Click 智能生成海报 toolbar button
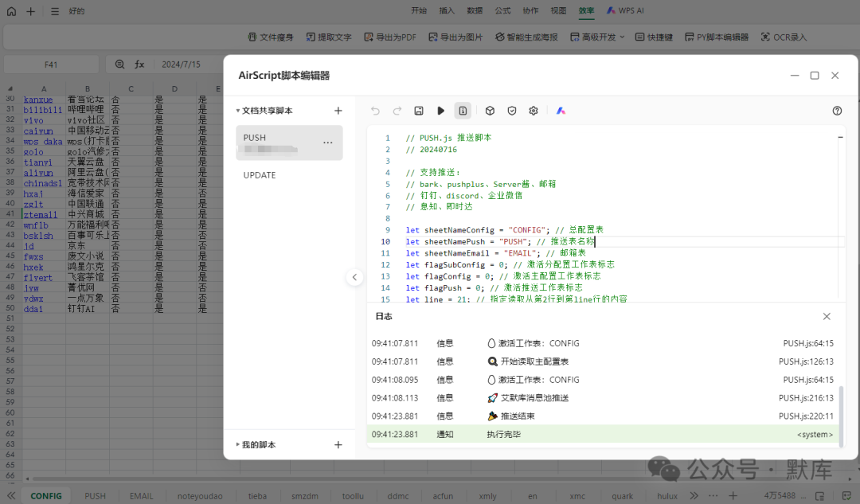Viewport: 860px width, 504px height. coord(526,37)
